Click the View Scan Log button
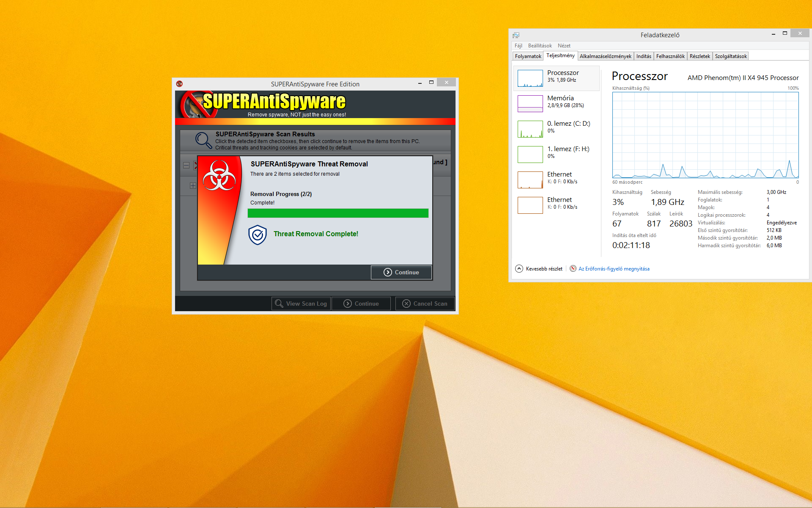Viewport: 812px width, 508px height. pyautogui.click(x=301, y=304)
